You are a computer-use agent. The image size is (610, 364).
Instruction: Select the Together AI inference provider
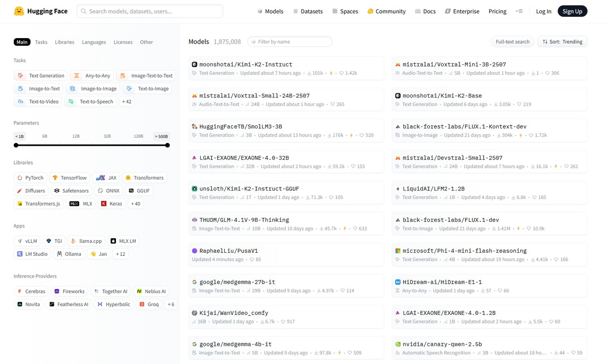(111, 291)
